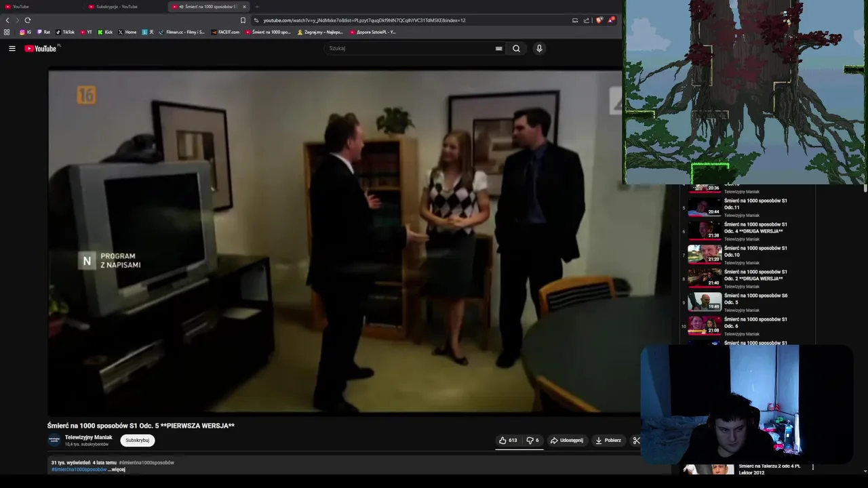868x488 pixels.
Task: Open more options for the Śmierć na Talerzu video
Action: [812, 467]
